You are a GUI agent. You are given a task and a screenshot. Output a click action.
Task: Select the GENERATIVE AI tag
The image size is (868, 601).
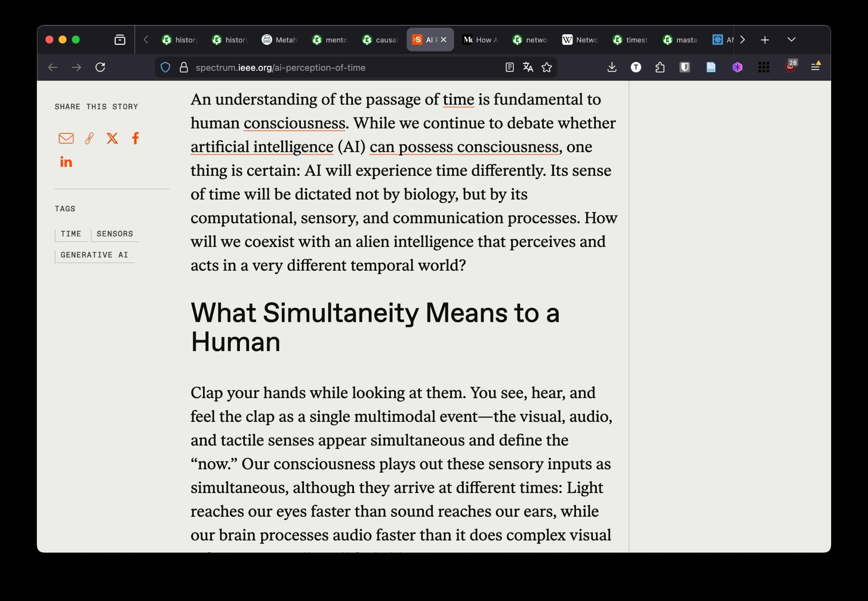[95, 255]
